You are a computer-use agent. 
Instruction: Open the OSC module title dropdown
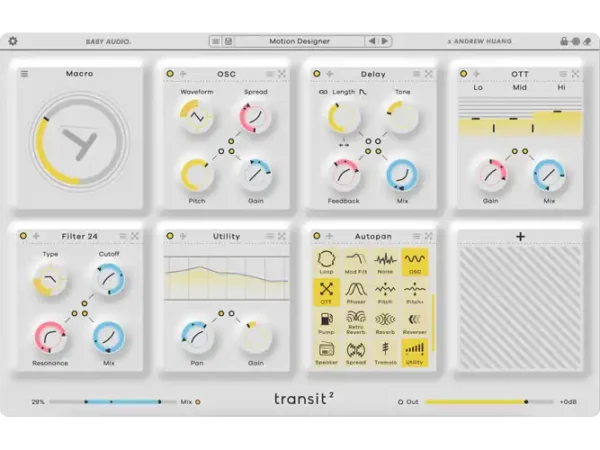pyautogui.click(x=226, y=74)
